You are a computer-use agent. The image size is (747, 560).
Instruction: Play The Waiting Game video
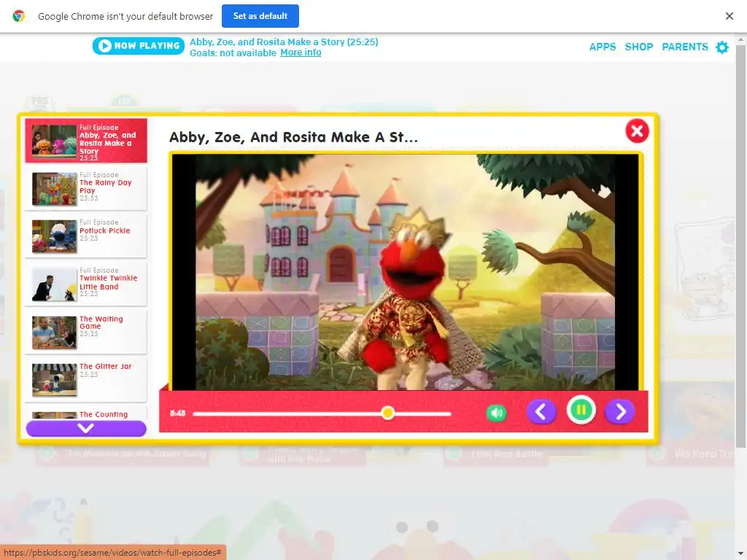(86, 332)
